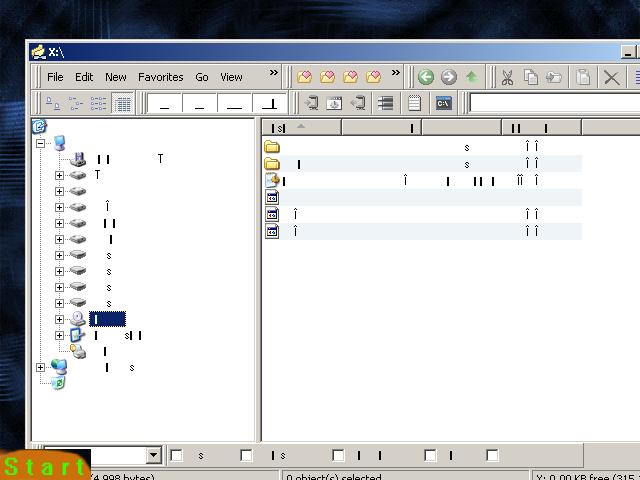This screenshot has width=640, height=480.
Task: Expand the Control Panel tree node
Action: coord(59,335)
